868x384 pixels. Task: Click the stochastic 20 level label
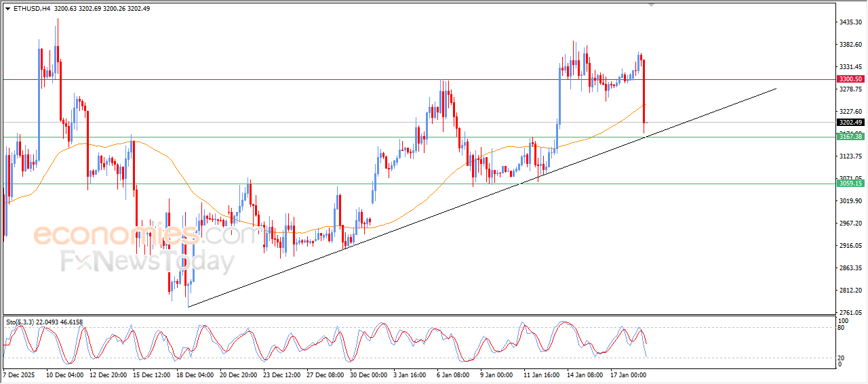click(842, 357)
